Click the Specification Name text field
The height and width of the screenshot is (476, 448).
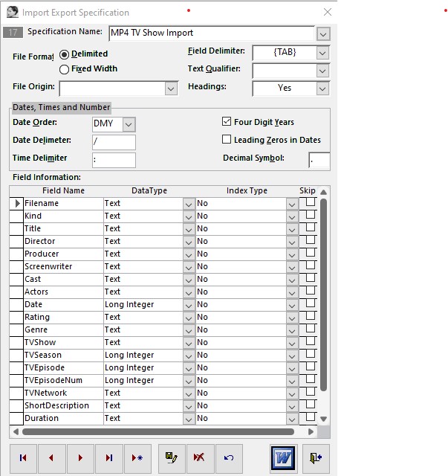click(212, 33)
